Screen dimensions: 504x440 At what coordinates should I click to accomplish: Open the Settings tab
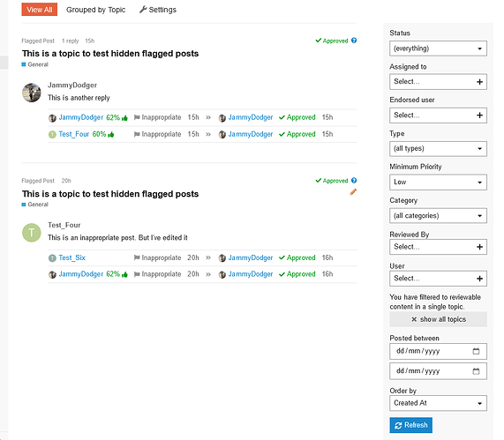[x=158, y=10]
